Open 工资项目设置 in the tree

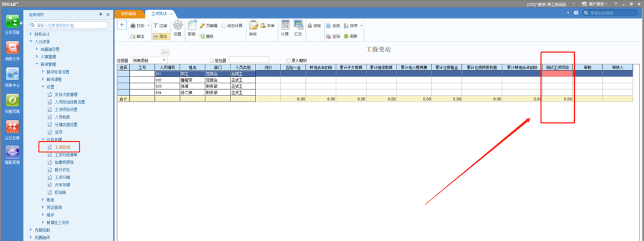pos(66,109)
